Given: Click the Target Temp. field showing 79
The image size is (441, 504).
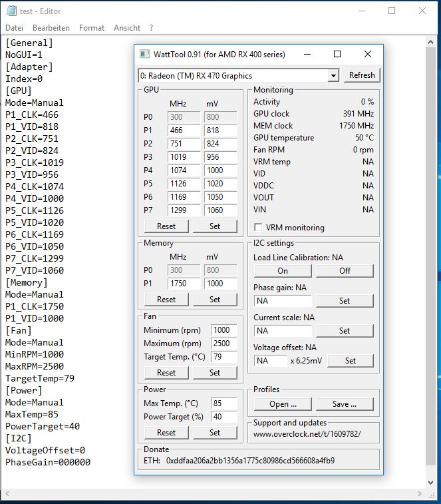Looking at the screenshot, I should (x=224, y=357).
